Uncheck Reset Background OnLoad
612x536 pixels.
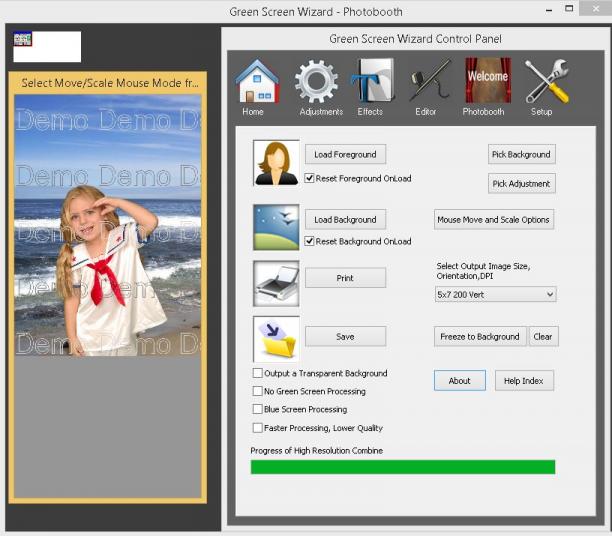coord(309,241)
